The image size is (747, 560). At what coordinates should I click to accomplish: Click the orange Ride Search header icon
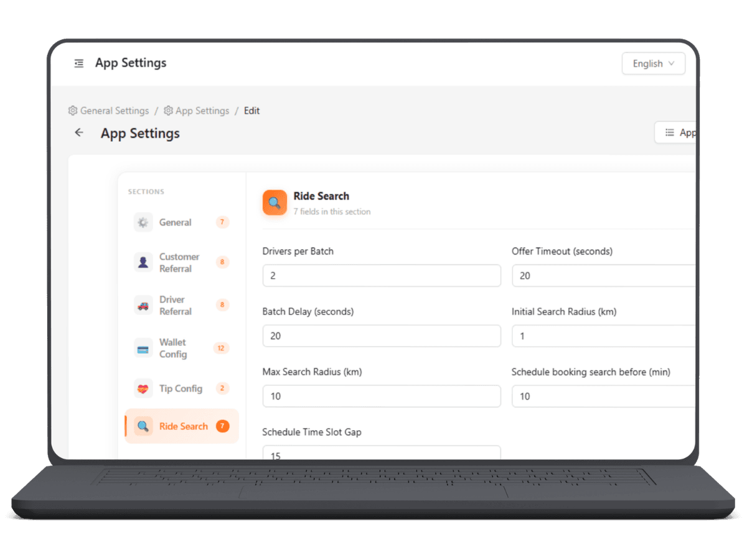coord(275,203)
